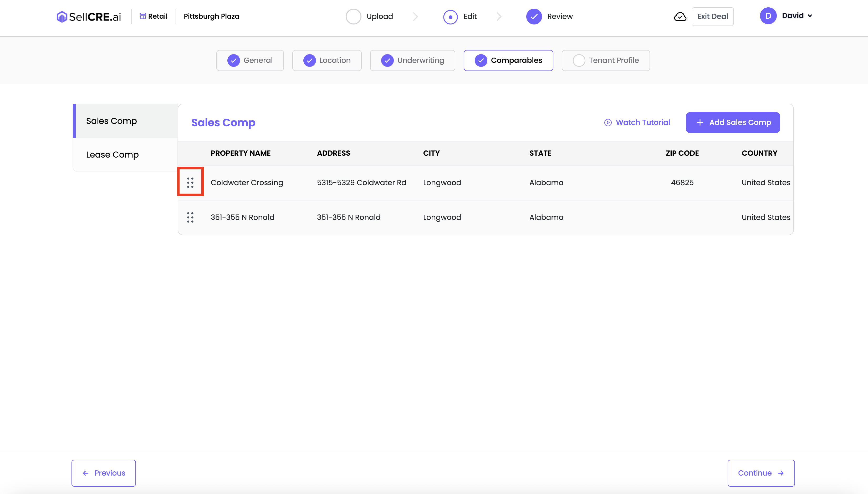The width and height of the screenshot is (868, 494).
Task: Select the Upload step circle
Action: pyautogui.click(x=353, y=16)
